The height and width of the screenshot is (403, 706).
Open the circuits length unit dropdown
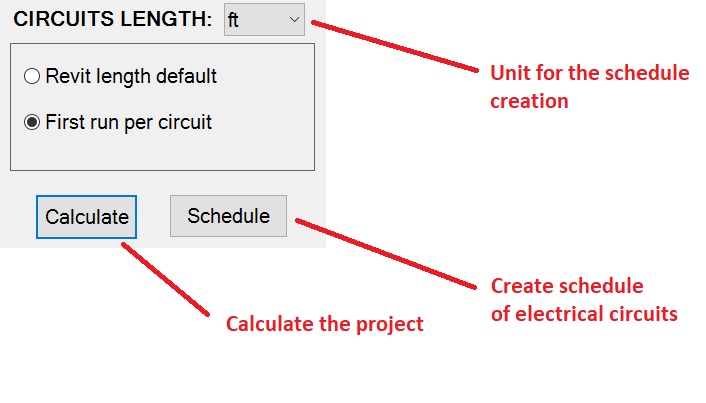[x=264, y=19]
